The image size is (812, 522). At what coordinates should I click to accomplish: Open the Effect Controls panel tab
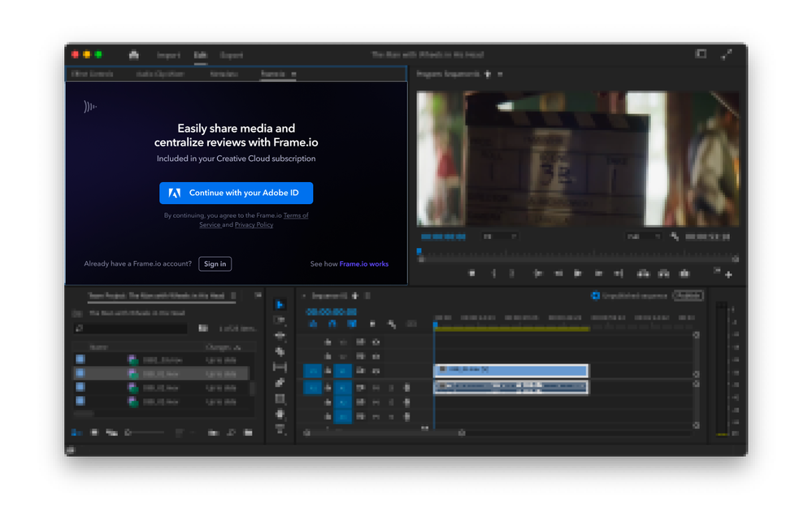pyautogui.click(x=92, y=74)
